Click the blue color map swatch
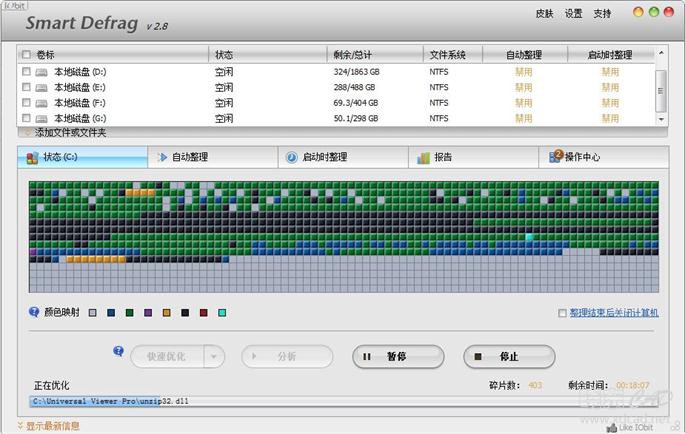This screenshot has width=685, height=434. point(111,312)
